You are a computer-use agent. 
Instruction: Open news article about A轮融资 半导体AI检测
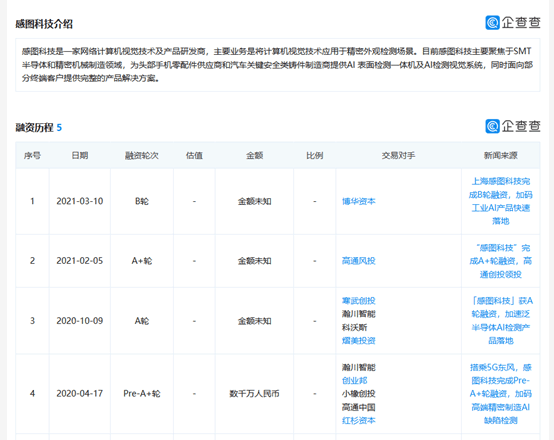(x=501, y=321)
